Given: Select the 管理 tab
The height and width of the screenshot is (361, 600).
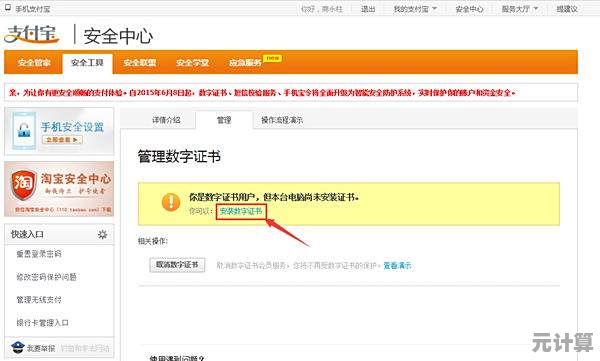Looking at the screenshot, I should coord(224,120).
